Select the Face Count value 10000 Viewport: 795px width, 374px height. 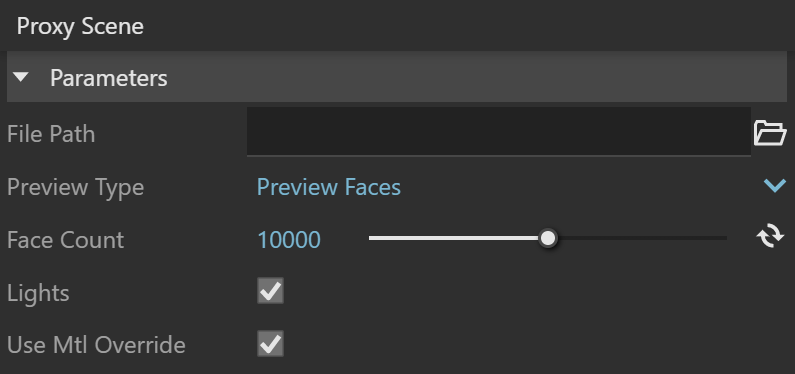tap(289, 239)
